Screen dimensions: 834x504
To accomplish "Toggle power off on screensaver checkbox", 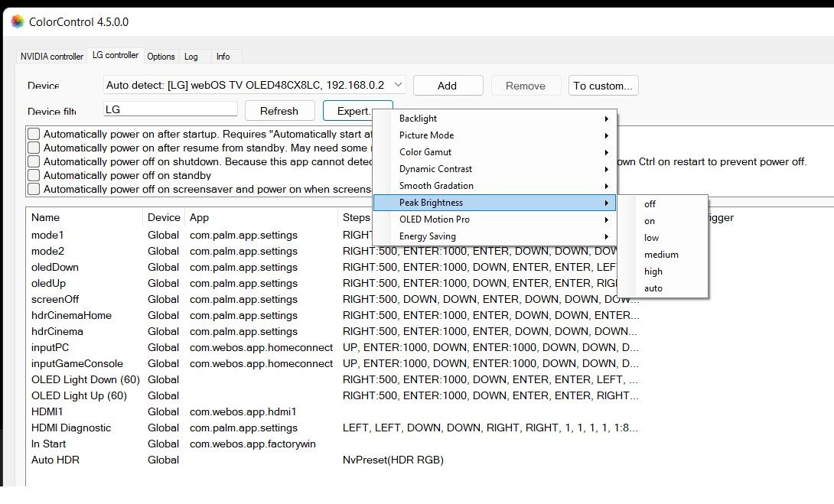I will pos(34,189).
